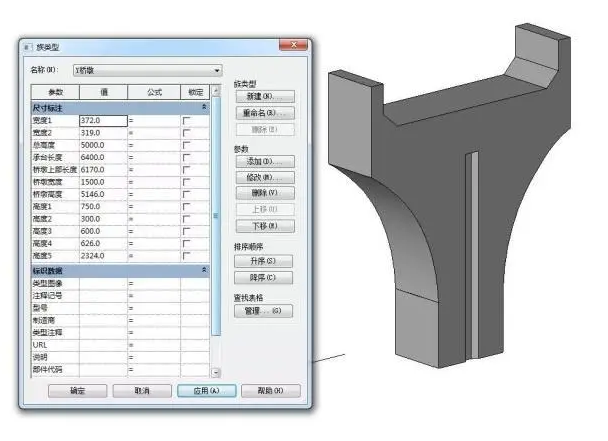Click the 桥墩宽度 value cell 1500.0
The height and width of the screenshot is (441, 608).
(x=104, y=182)
